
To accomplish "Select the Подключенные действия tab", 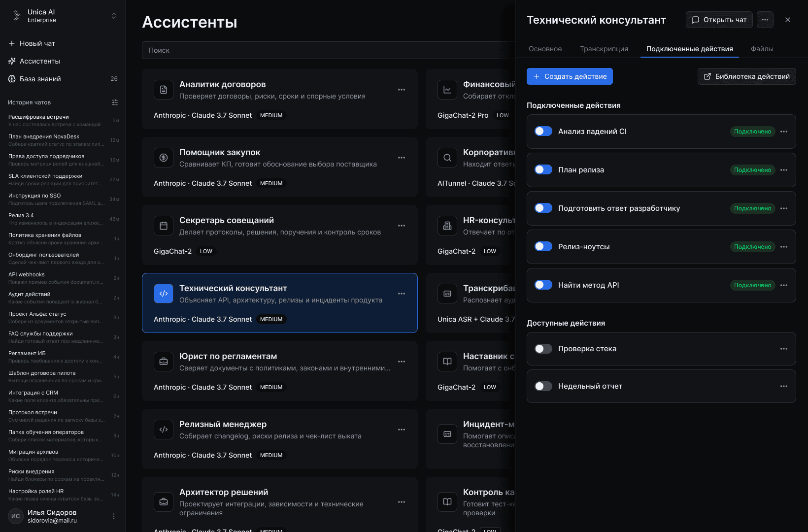I will (690, 49).
